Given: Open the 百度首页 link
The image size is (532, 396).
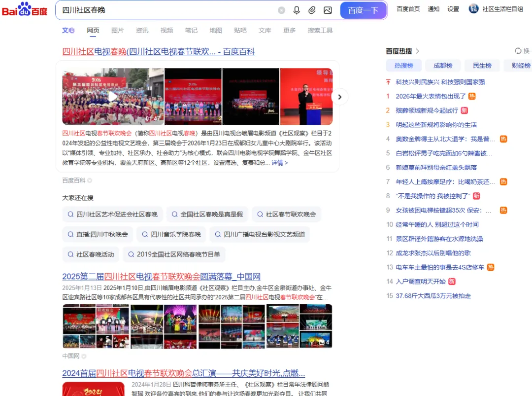Looking at the screenshot, I should [x=408, y=9].
